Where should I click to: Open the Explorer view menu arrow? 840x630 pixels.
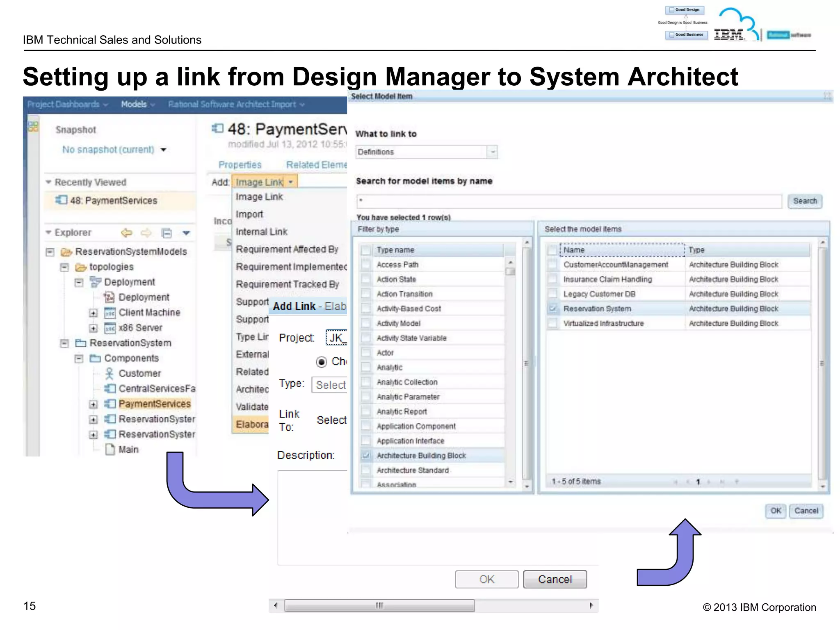click(186, 233)
